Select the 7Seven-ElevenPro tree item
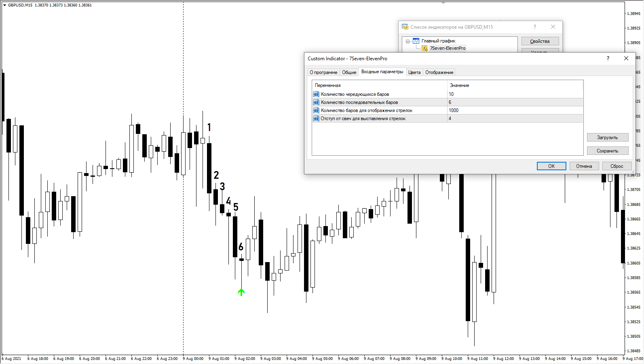 click(x=447, y=48)
